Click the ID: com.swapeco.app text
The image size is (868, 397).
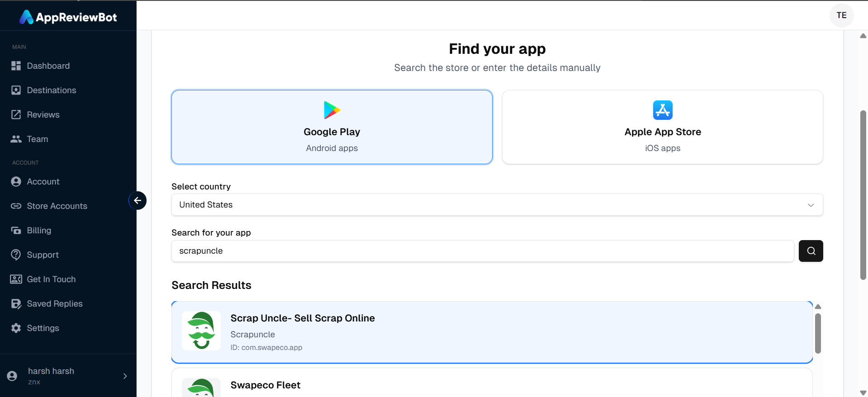(x=266, y=348)
